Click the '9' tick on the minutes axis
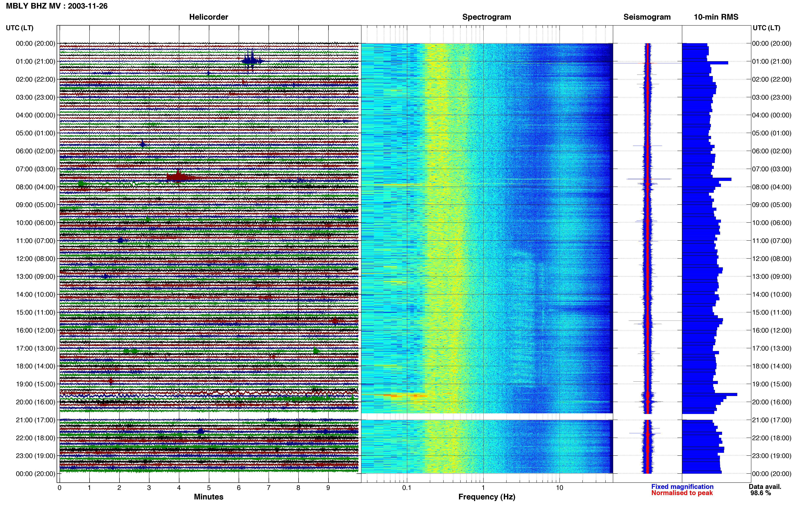The height and width of the screenshot is (508, 812). pos(328,487)
